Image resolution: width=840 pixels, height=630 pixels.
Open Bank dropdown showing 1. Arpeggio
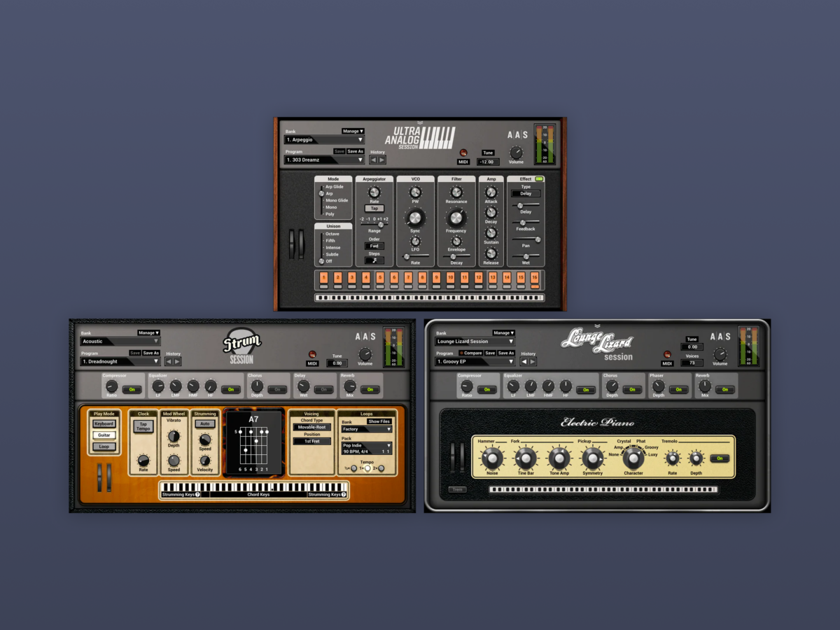[325, 139]
